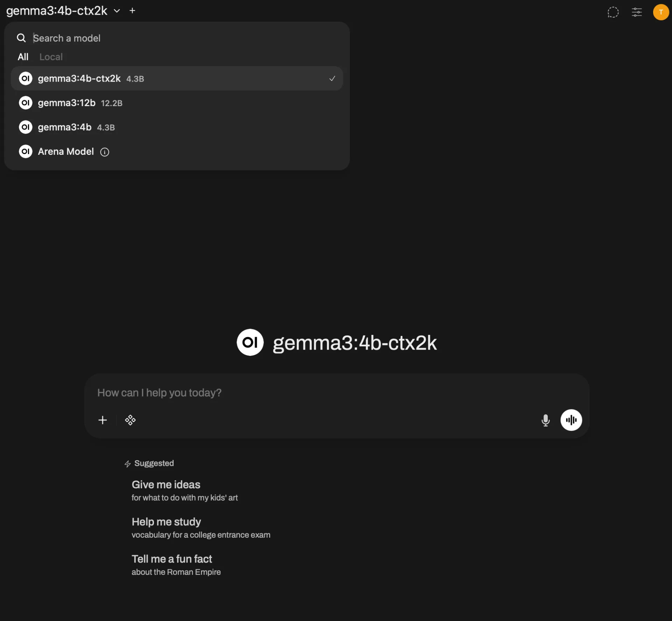The height and width of the screenshot is (621, 672).
Task: Click the plus icon to attach a file
Action: 103,420
